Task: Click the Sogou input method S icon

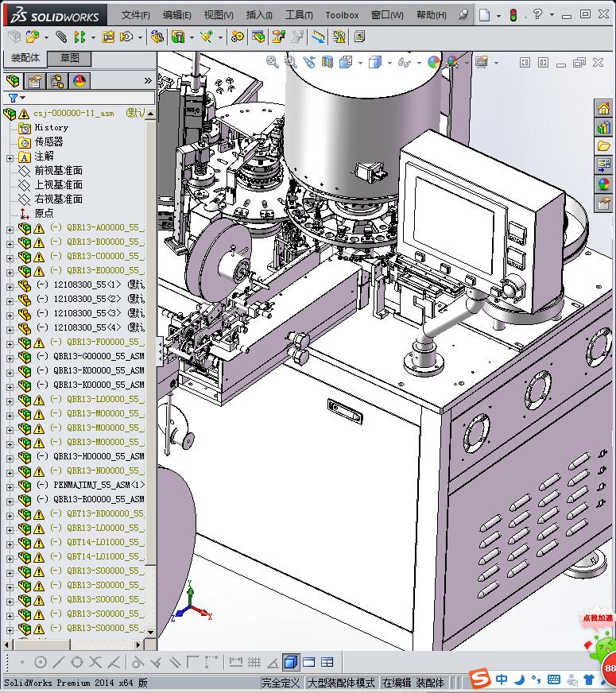Action: (x=480, y=679)
